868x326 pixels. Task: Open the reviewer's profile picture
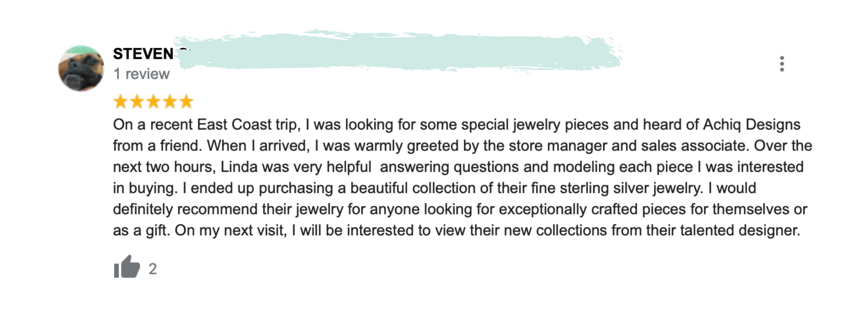point(81,69)
